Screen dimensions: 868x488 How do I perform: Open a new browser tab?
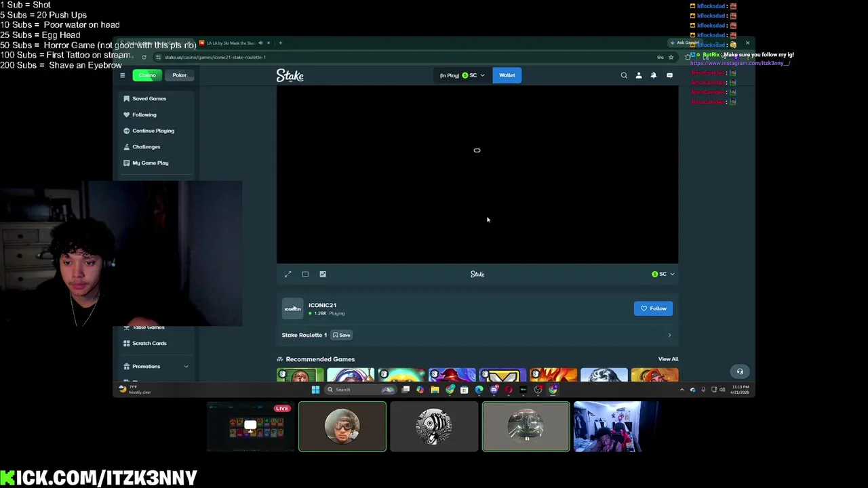(280, 43)
